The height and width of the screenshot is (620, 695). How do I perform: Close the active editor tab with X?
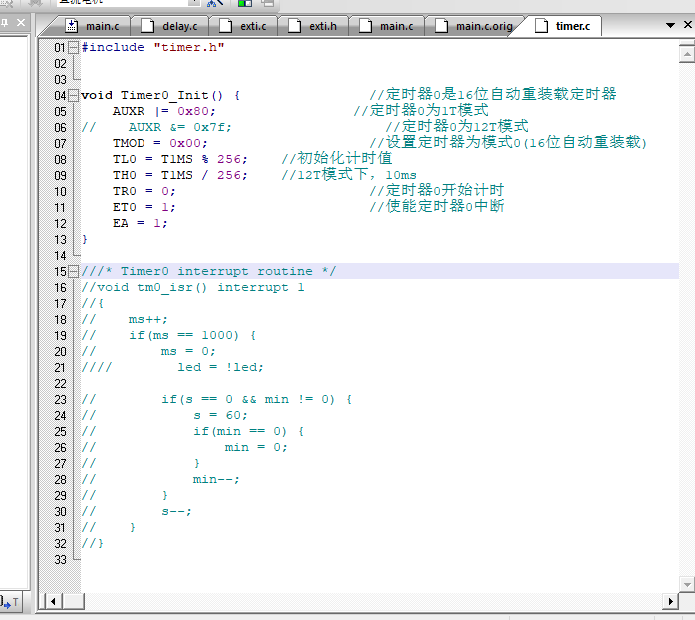687,25
